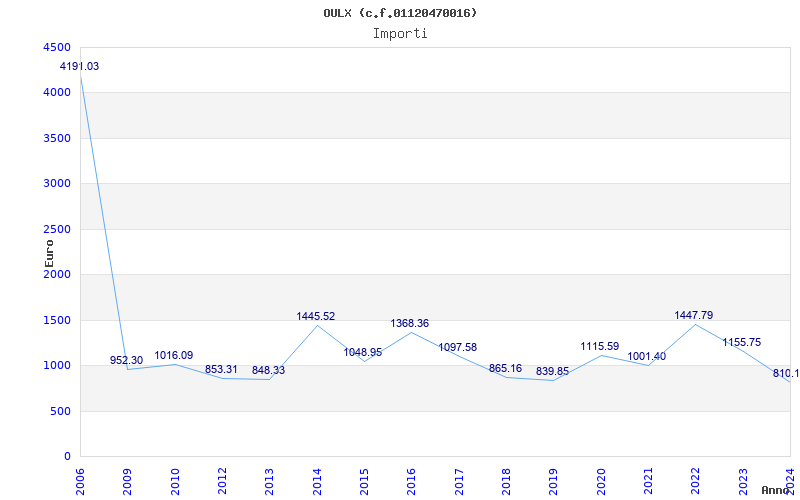
Task: Click x-axis year 2013
Action: click(x=269, y=482)
